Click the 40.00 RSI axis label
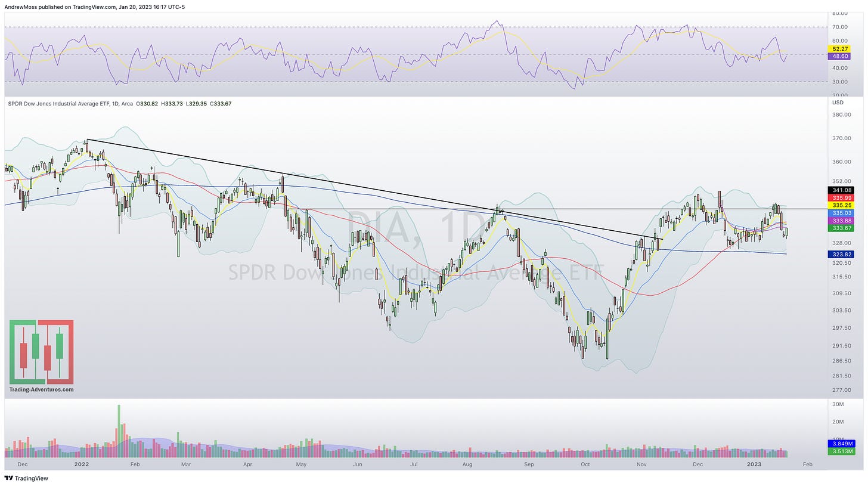 (840, 69)
